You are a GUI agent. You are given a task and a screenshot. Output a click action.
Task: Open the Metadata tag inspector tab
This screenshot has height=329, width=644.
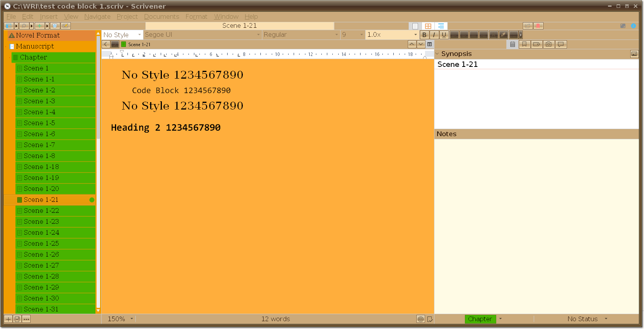[x=536, y=44]
